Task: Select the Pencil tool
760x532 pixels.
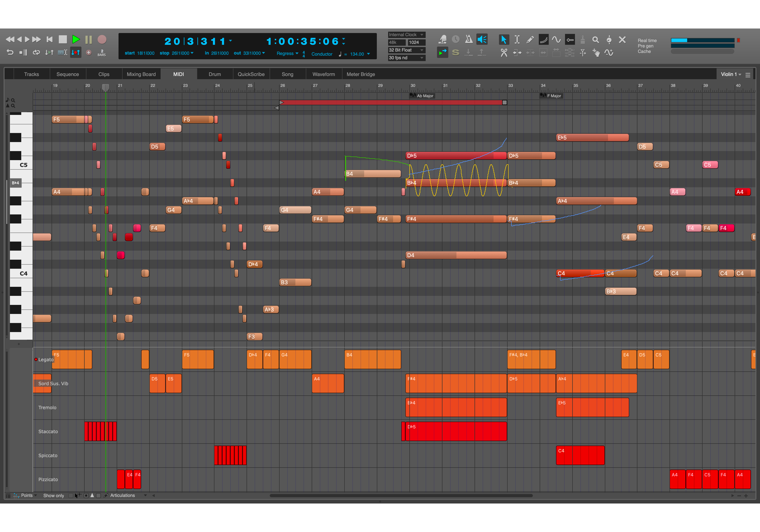Action: pos(530,39)
